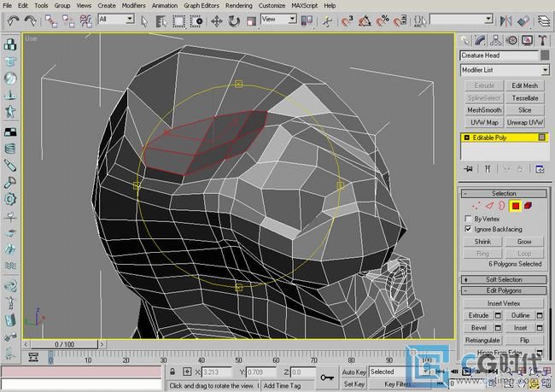Open Extrude settings box
This screenshot has height=392, width=555.
pyautogui.click(x=498, y=315)
